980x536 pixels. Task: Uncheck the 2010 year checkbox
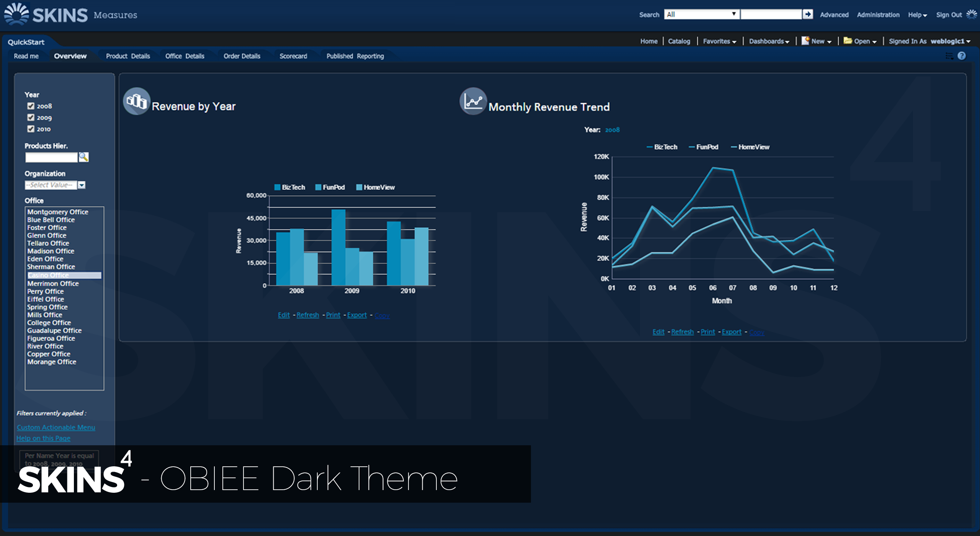31,129
